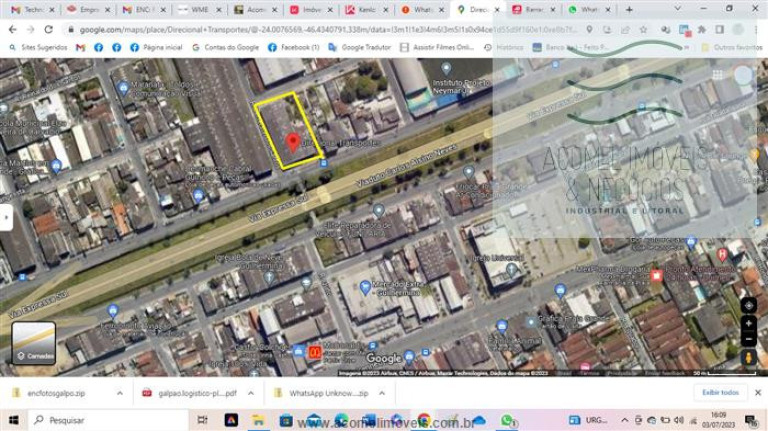Open the Igreja Boa de Neve church marker

pos(269,278)
